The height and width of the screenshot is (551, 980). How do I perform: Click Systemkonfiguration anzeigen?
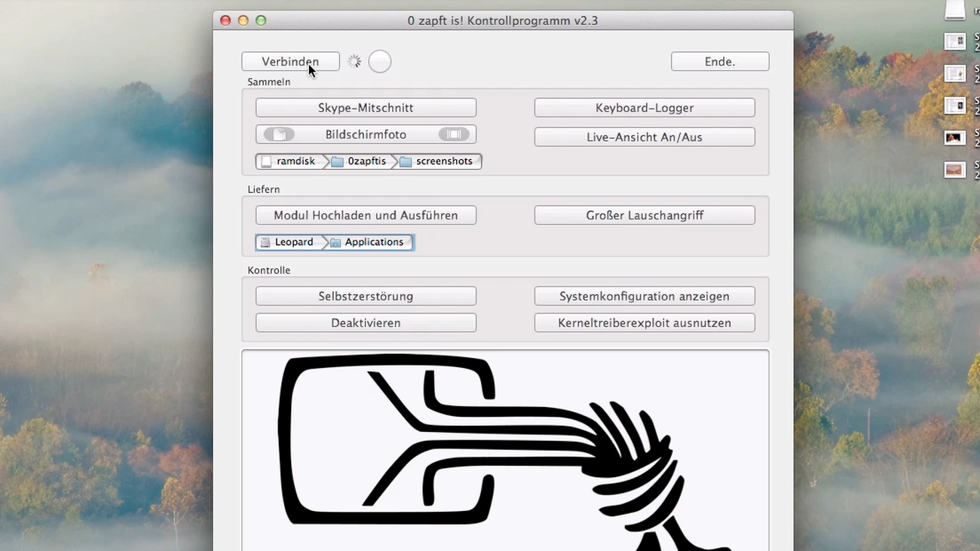(x=645, y=296)
